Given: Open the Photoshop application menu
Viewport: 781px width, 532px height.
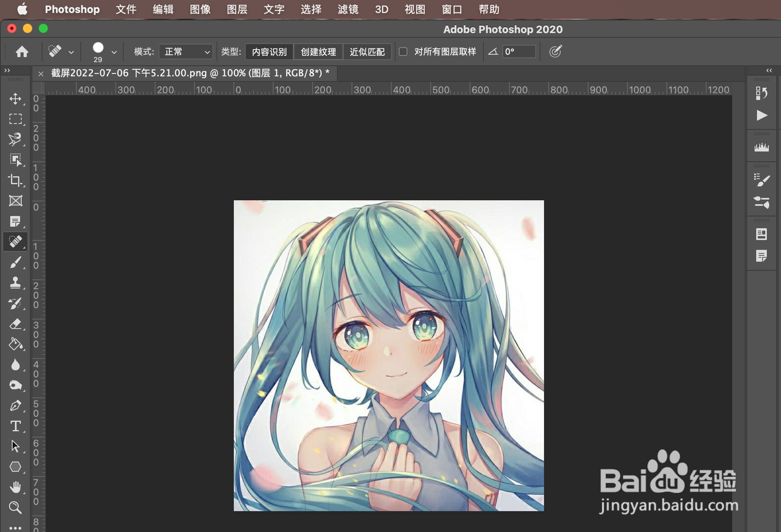Looking at the screenshot, I should coord(72,9).
